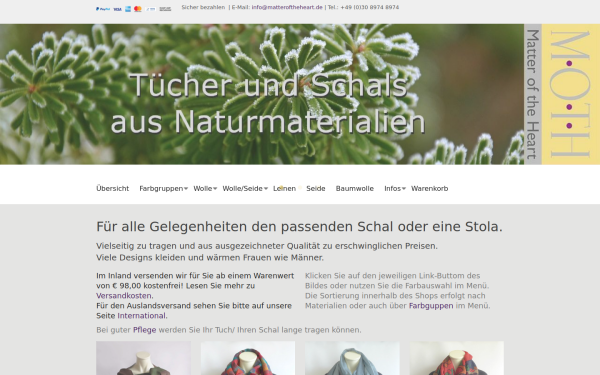This screenshot has width=600, height=375.
Task: Expand the Infos dropdown arrow
Action: 404,189
